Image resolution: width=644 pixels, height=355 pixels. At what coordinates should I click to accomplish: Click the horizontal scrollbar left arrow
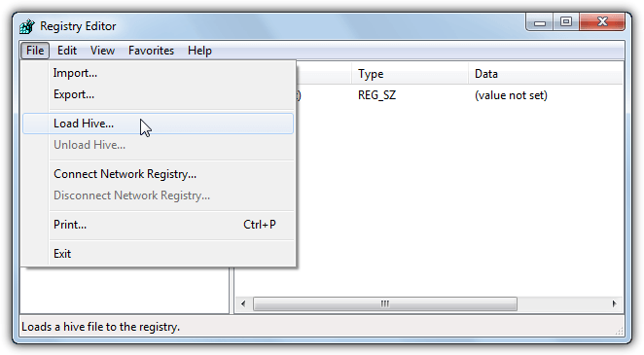(x=243, y=303)
